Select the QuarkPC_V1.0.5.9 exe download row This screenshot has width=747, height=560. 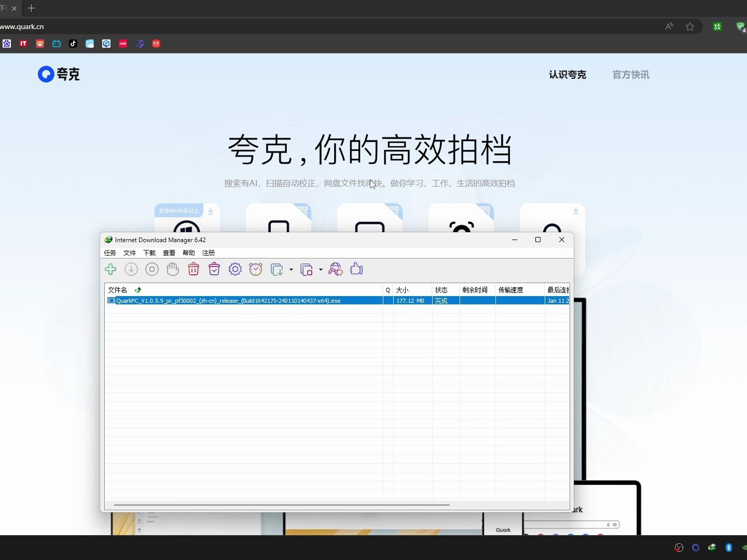pyautogui.click(x=337, y=301)
